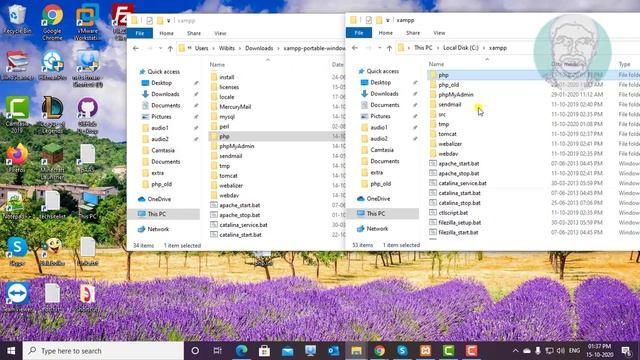Viewport: 640px width, 360px height.
Task: Click Back arrow in right xampp window
Action: coord(355,48)
